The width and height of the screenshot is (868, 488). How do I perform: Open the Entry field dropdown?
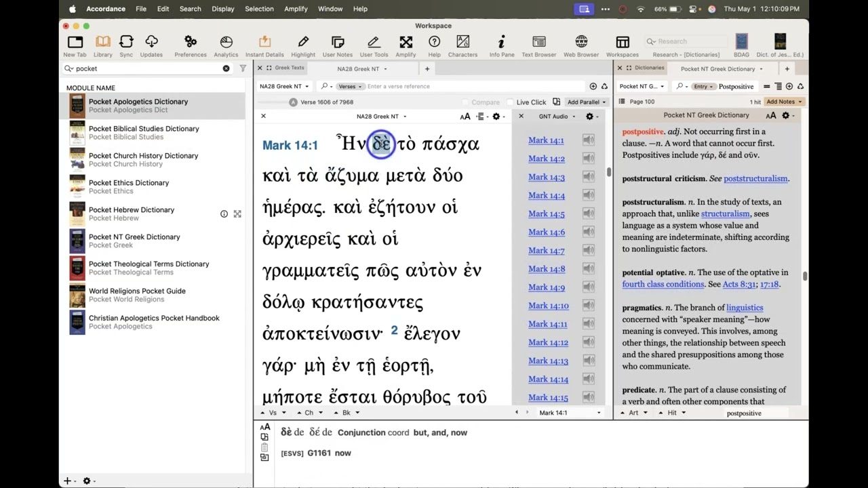[703, 87]
